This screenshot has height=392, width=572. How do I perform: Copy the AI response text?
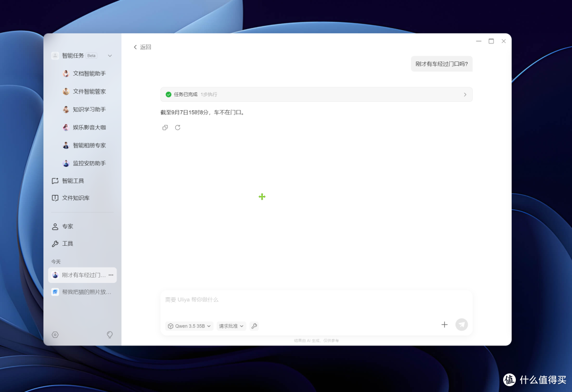click(x=165, y=127)
